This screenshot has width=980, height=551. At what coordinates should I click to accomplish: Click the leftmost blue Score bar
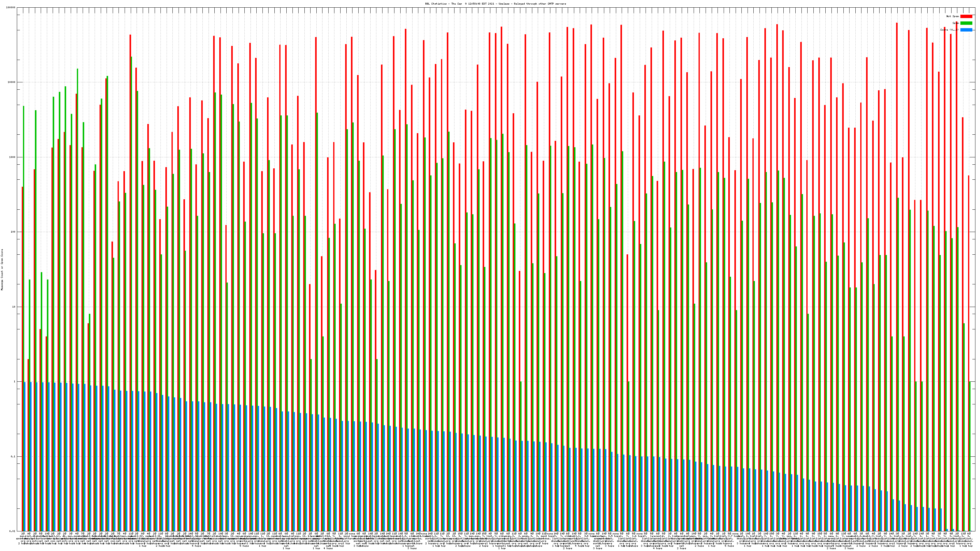tap(25, 456)
